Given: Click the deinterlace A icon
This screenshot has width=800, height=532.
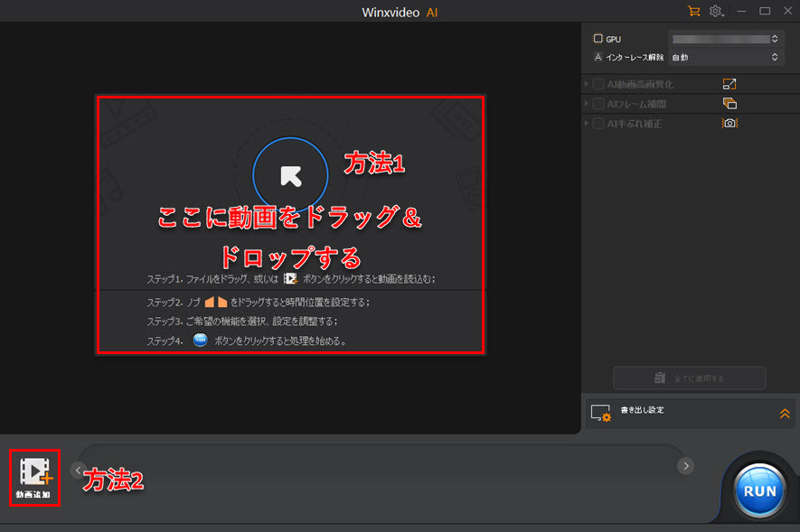Looking at the screenshot, I should 598,57.
